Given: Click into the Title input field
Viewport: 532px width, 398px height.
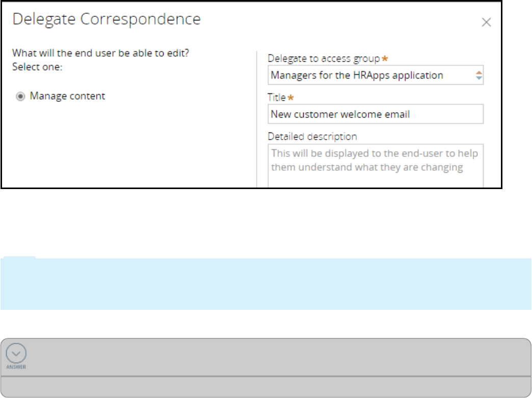Looking at the screenshot, I should (375, 114).
